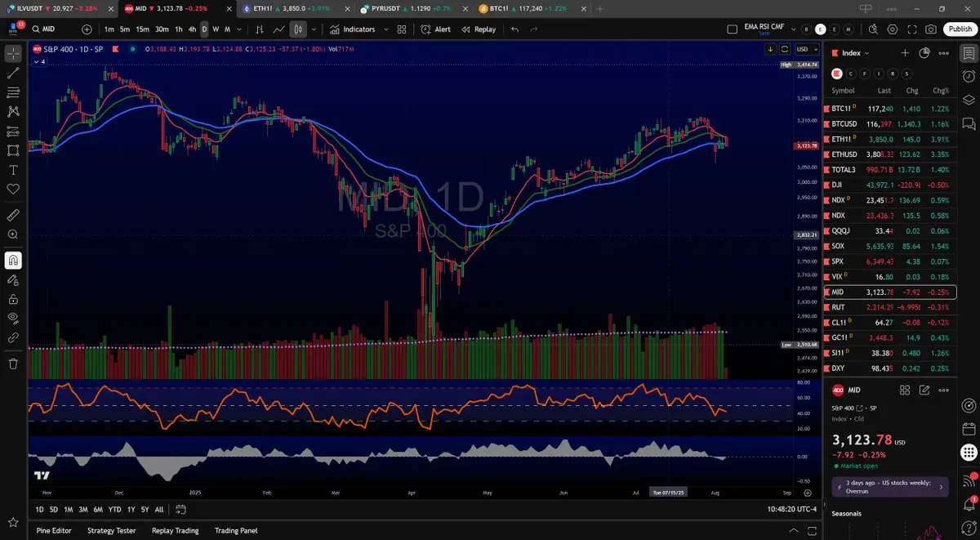
Task: Select the 1M date range
Action: point(69,509)
